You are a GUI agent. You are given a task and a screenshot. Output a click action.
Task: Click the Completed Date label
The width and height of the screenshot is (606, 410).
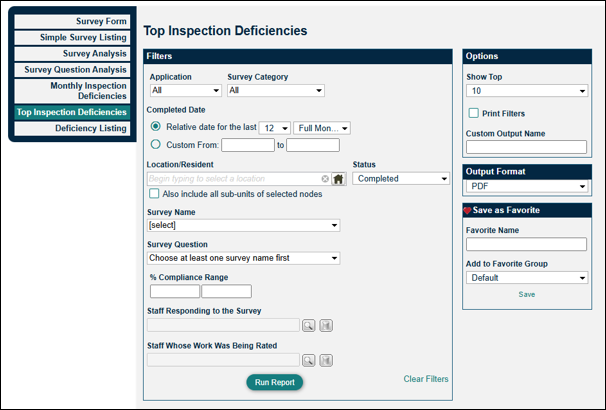pyautogui.click(x=176, y=110)
